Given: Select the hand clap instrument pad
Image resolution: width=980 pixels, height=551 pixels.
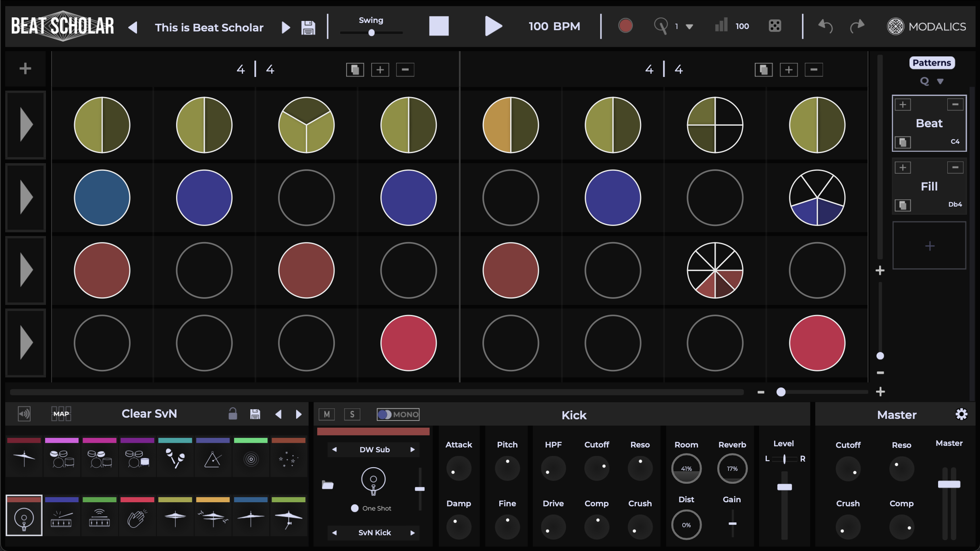Looking at the screenshot, I should pyautogui.click(x=137, y=518).
